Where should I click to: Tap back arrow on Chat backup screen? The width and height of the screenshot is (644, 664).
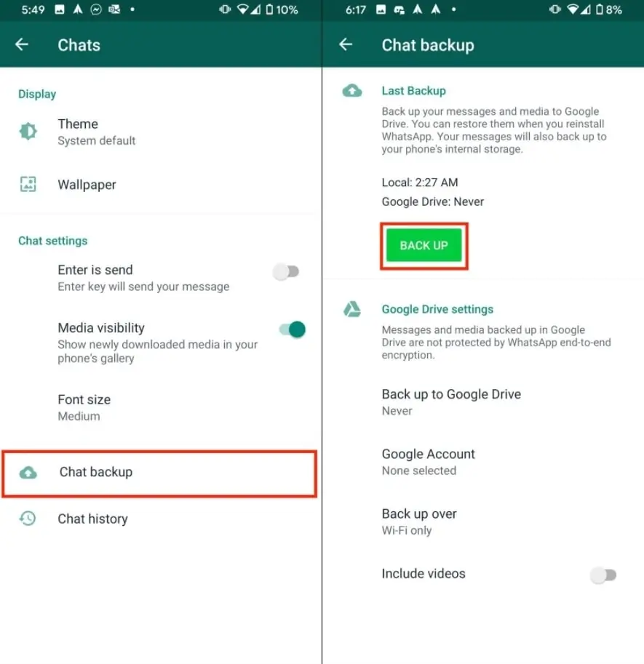coord(346,44)
